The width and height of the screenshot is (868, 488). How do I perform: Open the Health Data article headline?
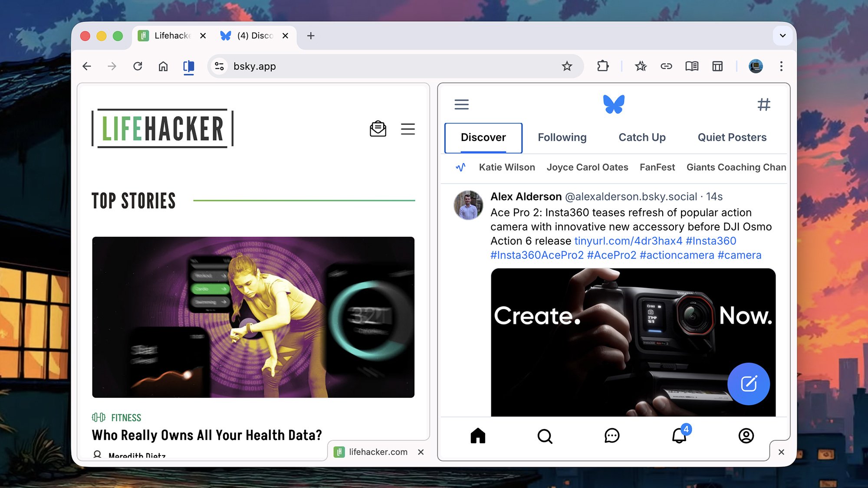pyautogui.click(x=207, y=435)
